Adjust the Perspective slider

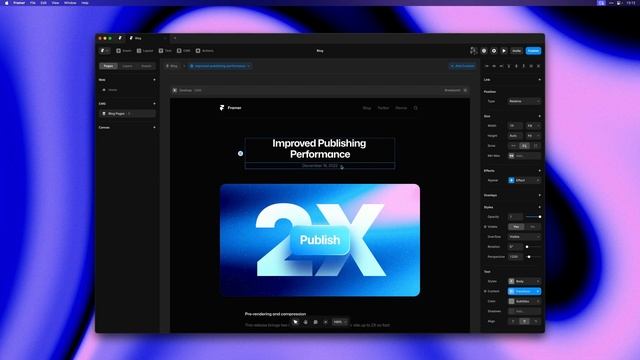tap(533, 257)
